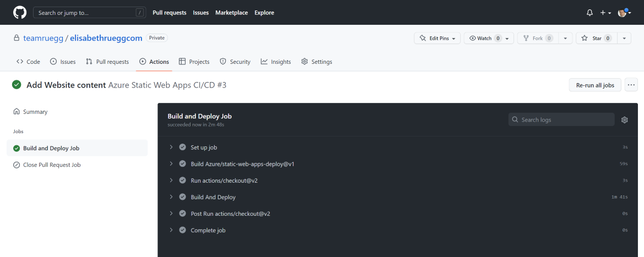Screen dimensions: 644x257
Task: Click the Set up job success checkmark
Action: tap(183, 147)
